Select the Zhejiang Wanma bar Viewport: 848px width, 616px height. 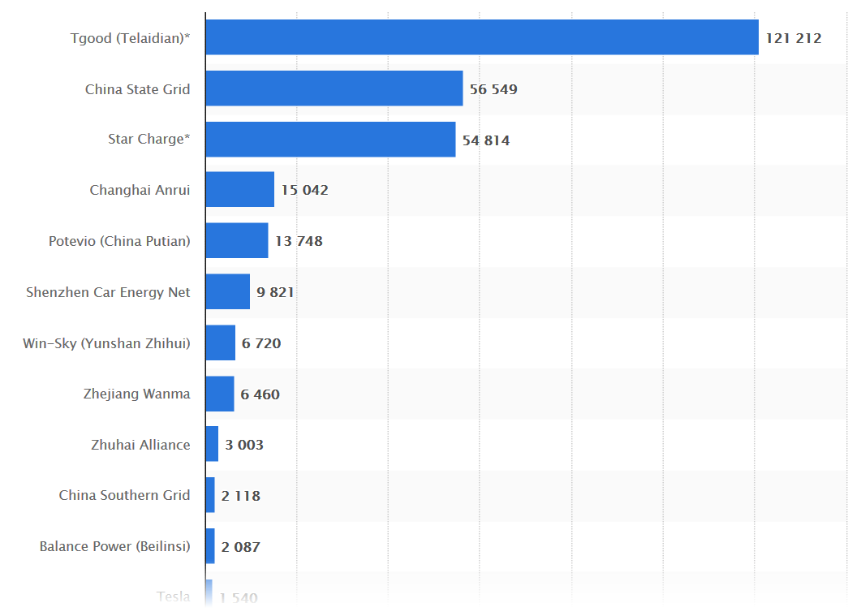click(219, 394)
